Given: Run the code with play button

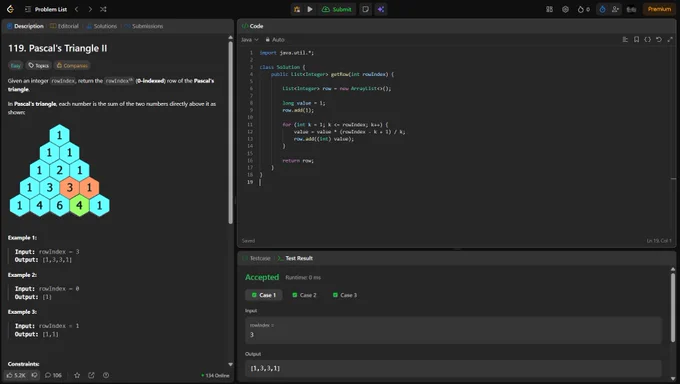Looking at the screenshot, I should 310,9.
